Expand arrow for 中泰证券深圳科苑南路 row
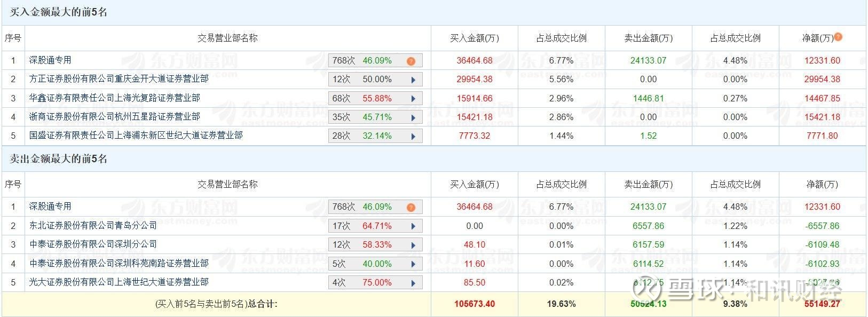This screenshot has width=868, height=317. coord(413,264)
